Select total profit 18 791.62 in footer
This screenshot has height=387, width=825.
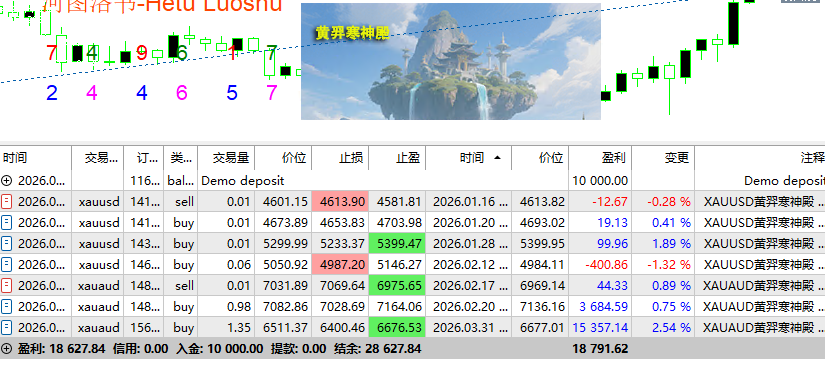[x=600, y=349]
